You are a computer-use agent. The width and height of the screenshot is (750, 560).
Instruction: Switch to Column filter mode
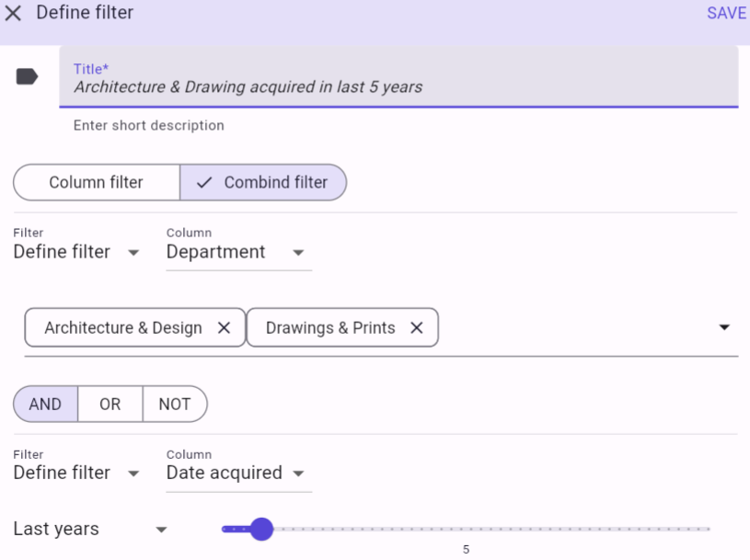[96, 182]
